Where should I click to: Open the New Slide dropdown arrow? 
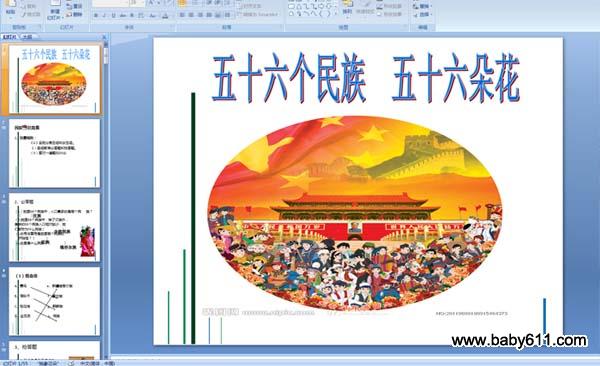[62, 18]
